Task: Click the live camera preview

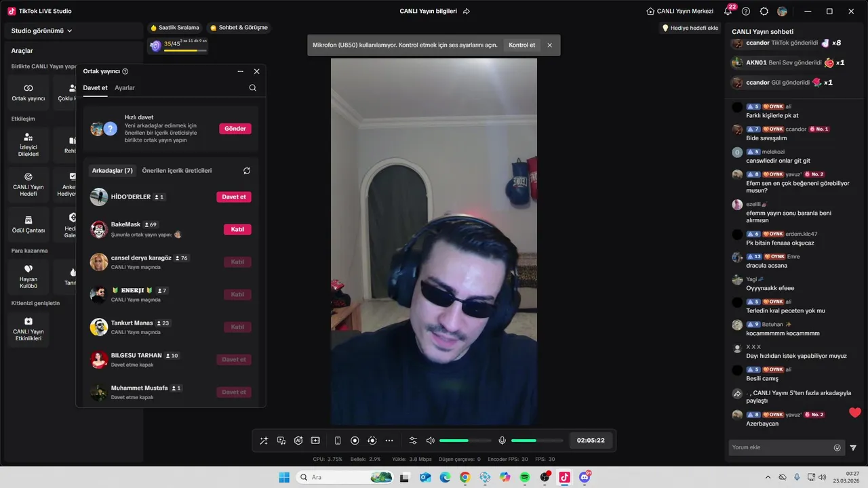Action: point(434,241)
